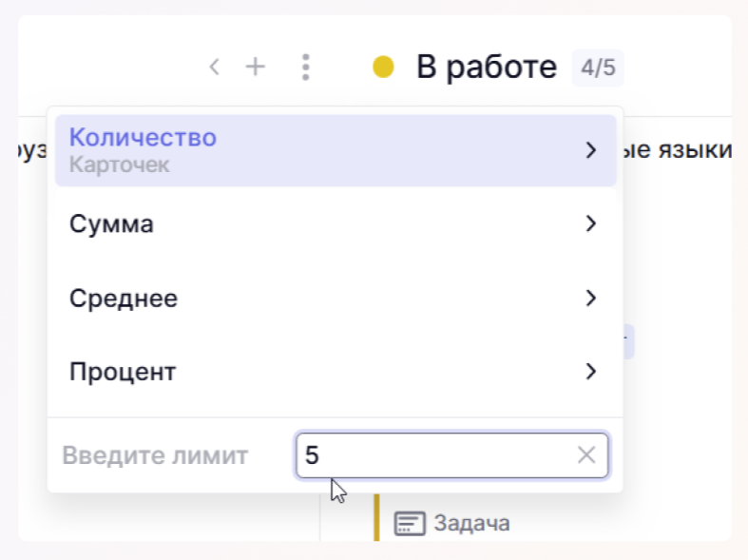This screenshot has height=560, width=748.
Task: Click the Задача card label text
Action: [471, 523]
